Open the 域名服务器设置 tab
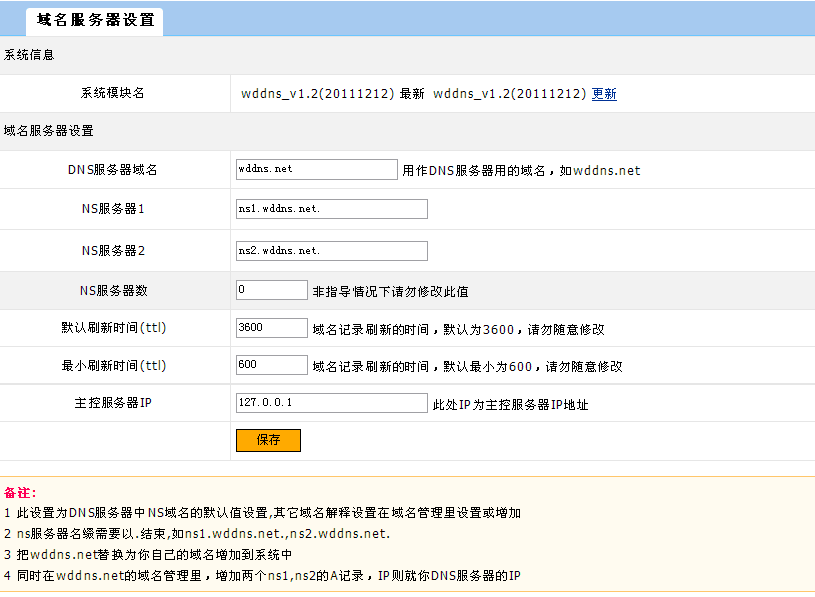 point(95,20)
